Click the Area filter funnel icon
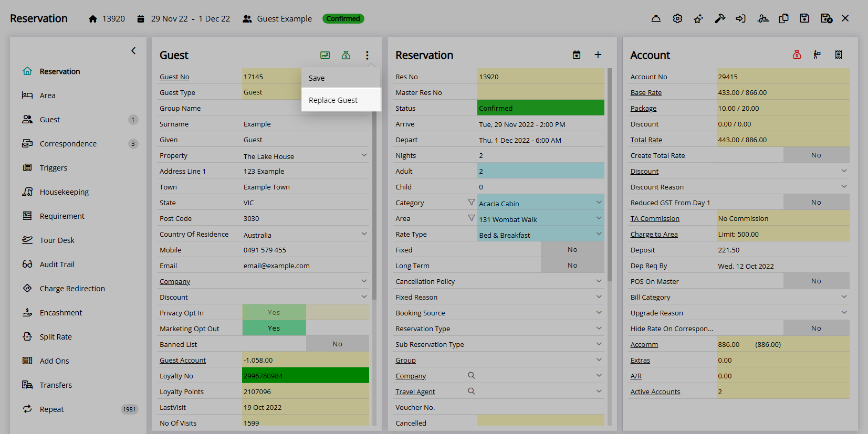The height and width of the screenshot is (434, 868). click(x=471, y=218)
